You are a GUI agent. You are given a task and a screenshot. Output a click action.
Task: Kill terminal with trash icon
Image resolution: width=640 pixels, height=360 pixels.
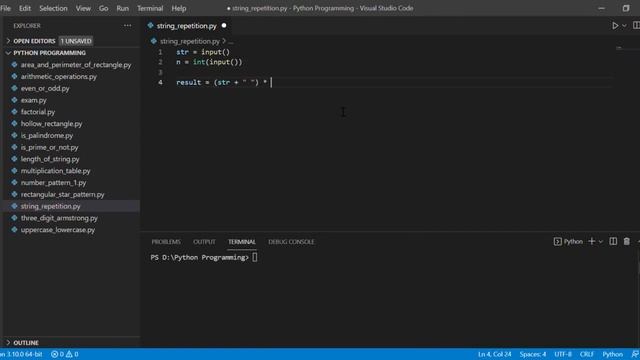coord(627,242)
